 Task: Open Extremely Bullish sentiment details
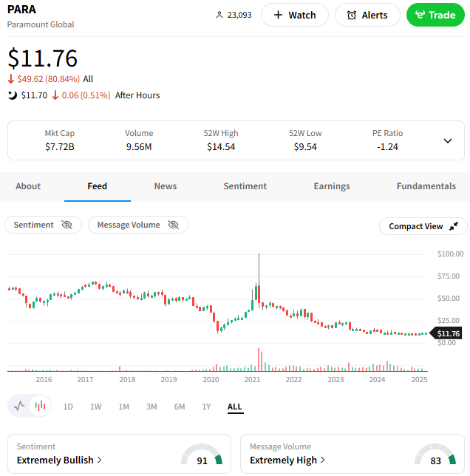click(x=59, y=460)
